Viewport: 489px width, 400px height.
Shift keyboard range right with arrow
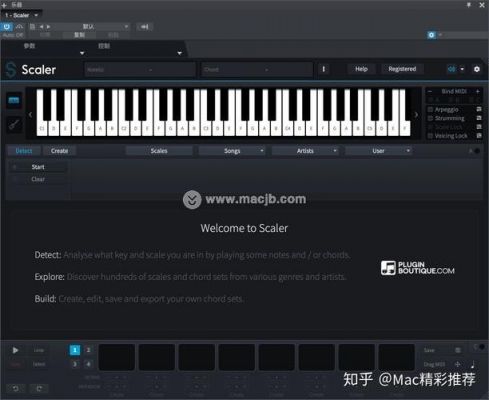point(416,115)
